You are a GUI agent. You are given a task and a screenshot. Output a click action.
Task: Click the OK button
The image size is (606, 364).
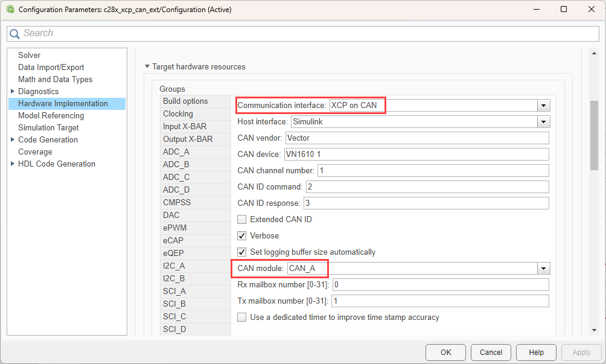tap(445, 353)
